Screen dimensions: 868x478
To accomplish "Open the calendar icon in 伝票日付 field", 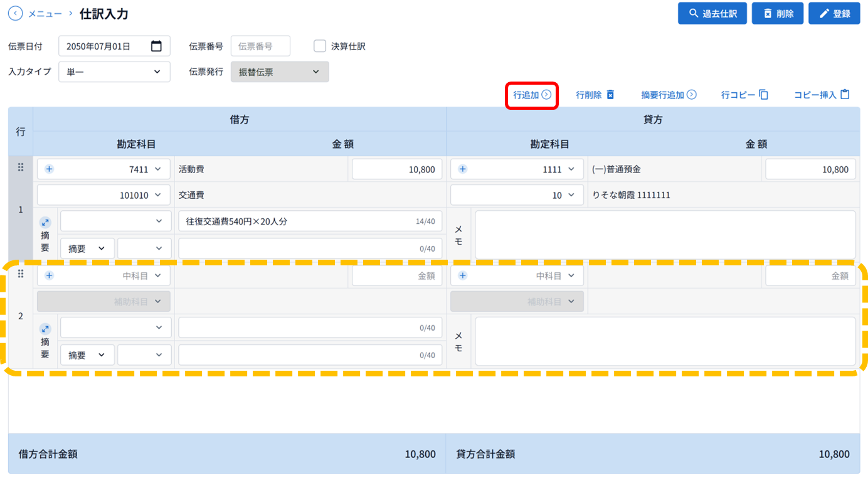I will coord(157,46).
